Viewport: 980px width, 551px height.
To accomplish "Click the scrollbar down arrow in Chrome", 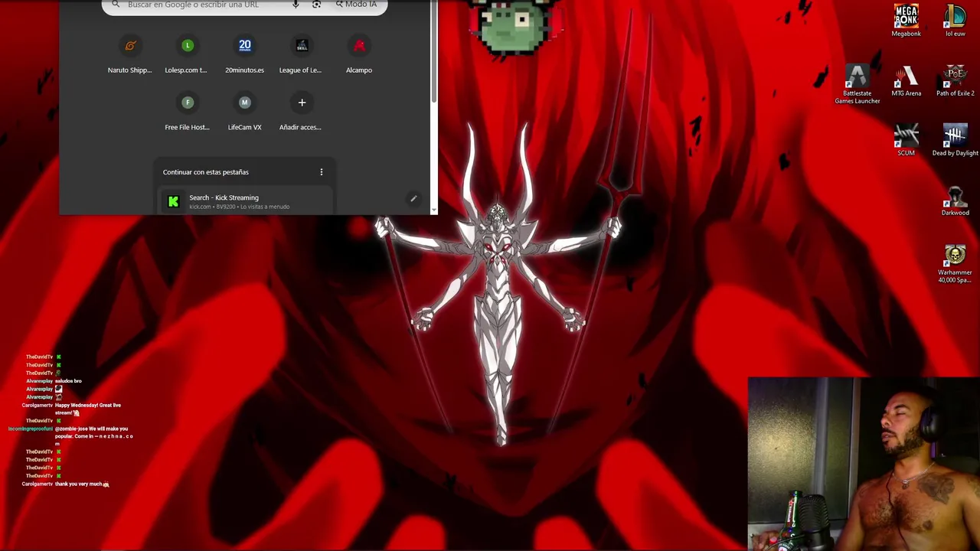I will pos(434,209).
